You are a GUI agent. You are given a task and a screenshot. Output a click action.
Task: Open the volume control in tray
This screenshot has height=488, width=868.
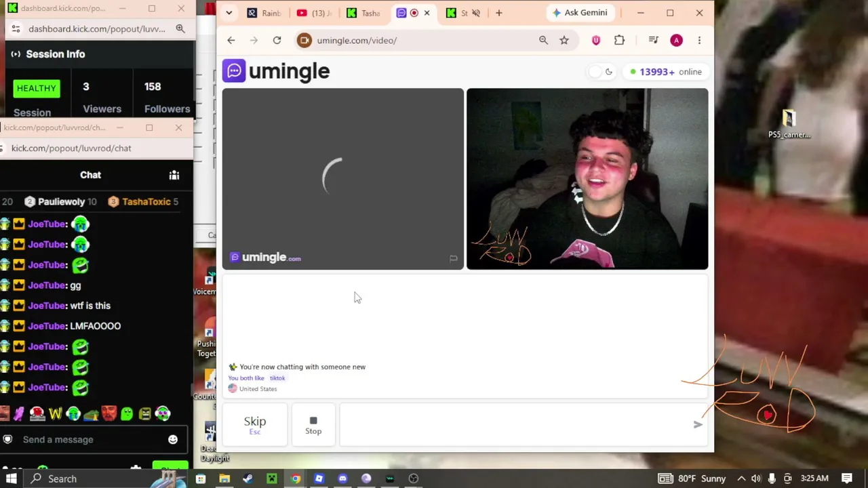click(756, 479)
